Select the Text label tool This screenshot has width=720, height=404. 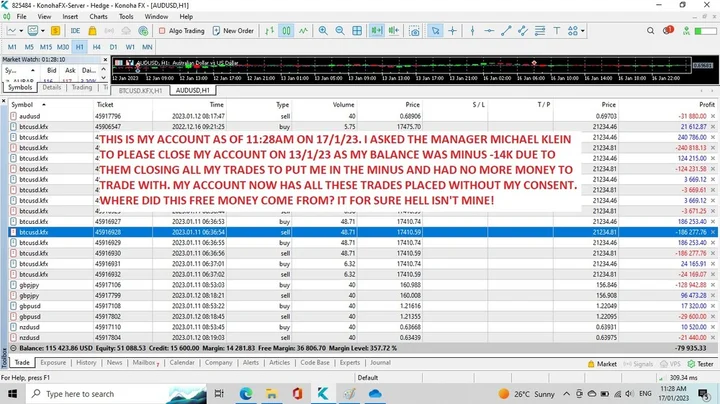pyautogui.click(x=557, y=31)
